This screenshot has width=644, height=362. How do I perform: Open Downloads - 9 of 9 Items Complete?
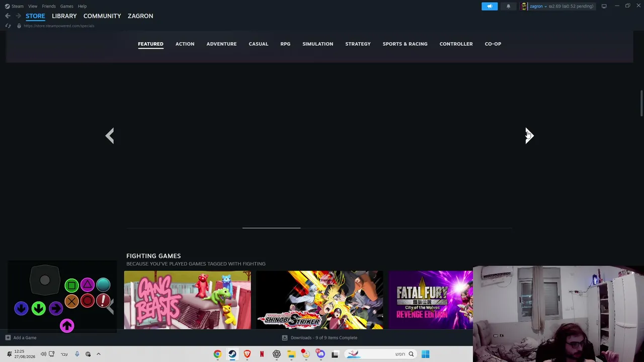tap(324, 338)
